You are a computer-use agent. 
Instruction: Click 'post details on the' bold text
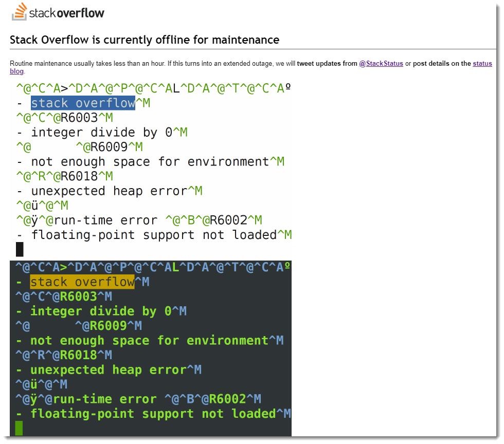click(x=442, y=63)
